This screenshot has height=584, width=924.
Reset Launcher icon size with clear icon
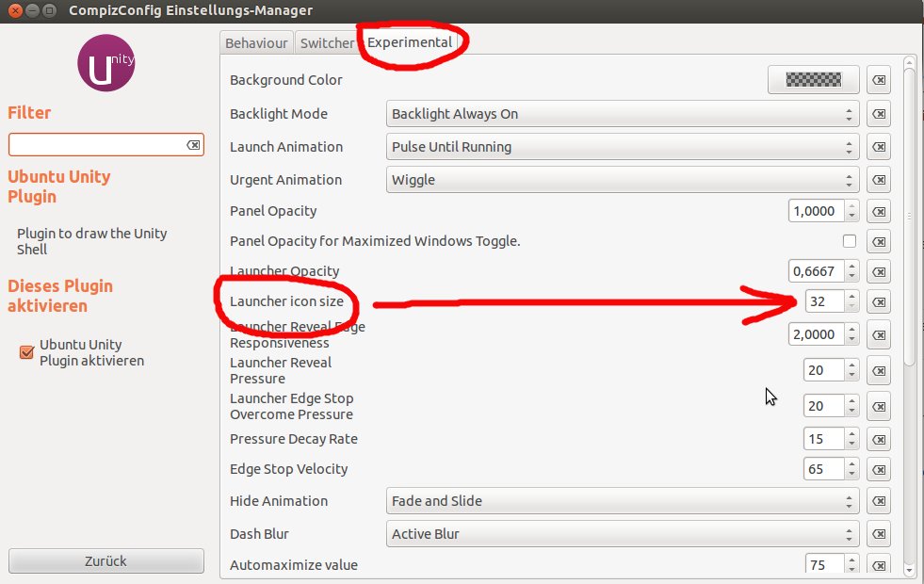[878, 302]
